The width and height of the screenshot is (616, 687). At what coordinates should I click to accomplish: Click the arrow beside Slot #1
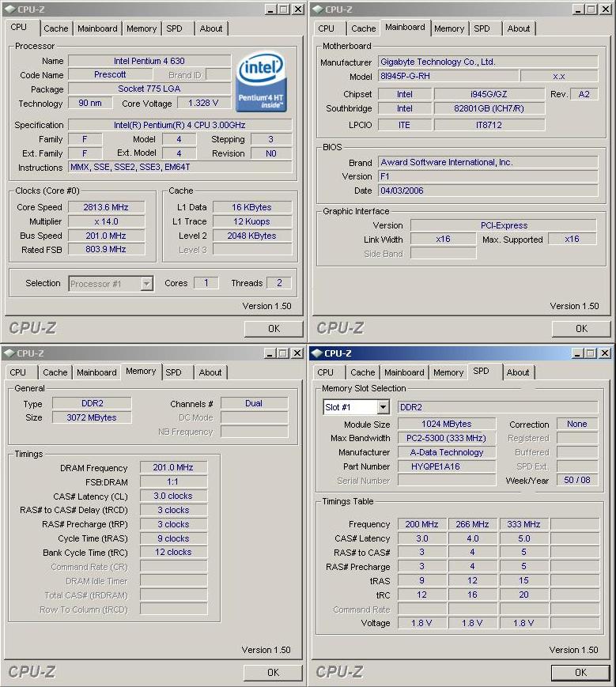[383, 407]
